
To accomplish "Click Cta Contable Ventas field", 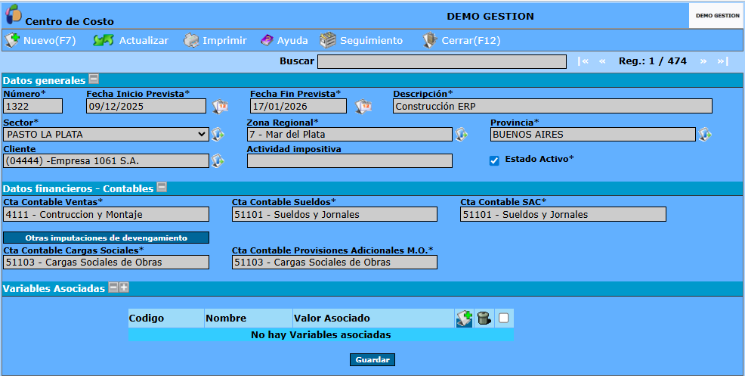I will point(106,214).
